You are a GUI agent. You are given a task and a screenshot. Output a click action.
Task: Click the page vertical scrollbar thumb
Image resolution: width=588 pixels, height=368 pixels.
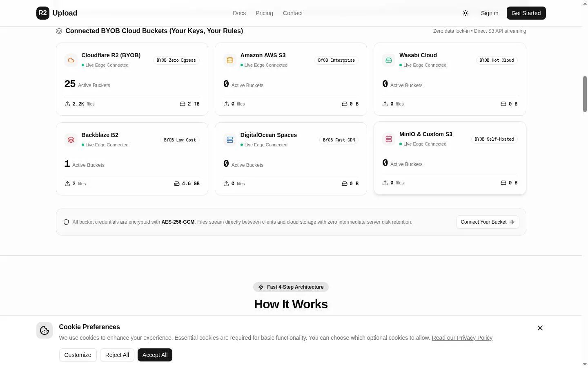click(585, 94)
